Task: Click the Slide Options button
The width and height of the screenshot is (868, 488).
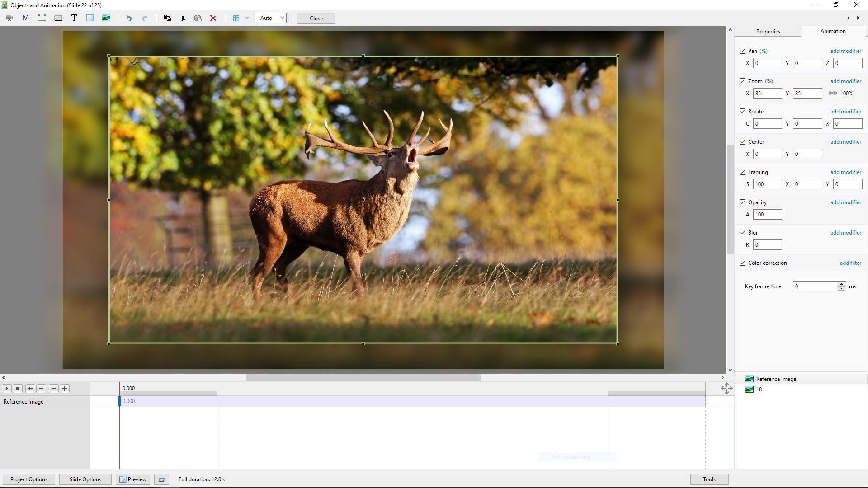Action: pyautogui.click(x=85, y=479)
